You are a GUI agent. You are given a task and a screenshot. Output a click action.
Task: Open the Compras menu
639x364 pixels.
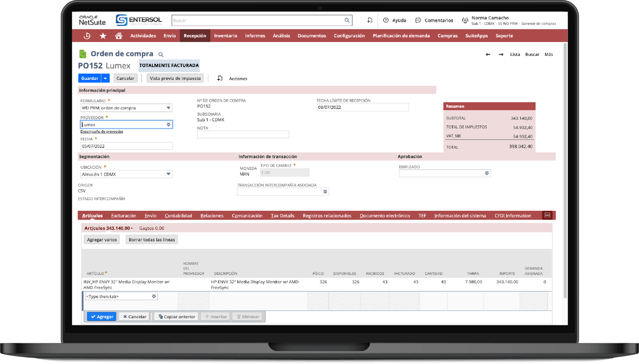448,36
